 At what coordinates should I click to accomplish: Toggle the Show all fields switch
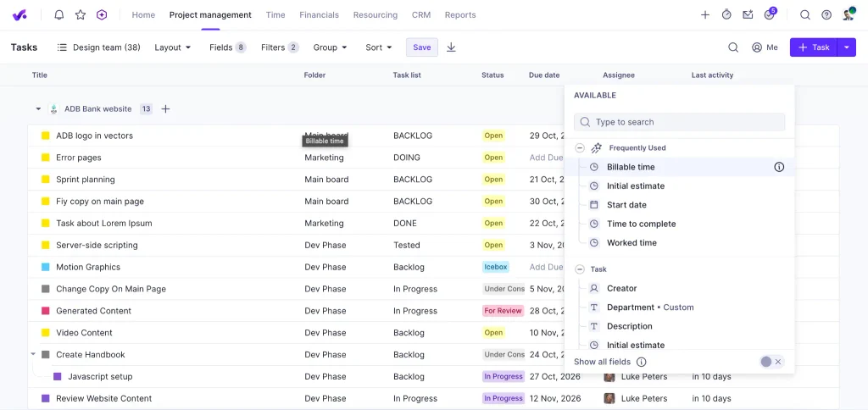tap(771, 362)
